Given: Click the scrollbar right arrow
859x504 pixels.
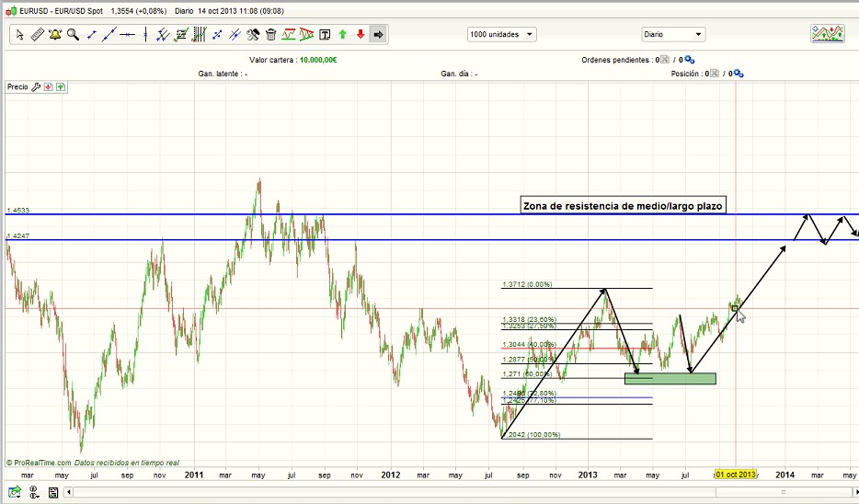Looking at the screenshot, I should 855,492.
